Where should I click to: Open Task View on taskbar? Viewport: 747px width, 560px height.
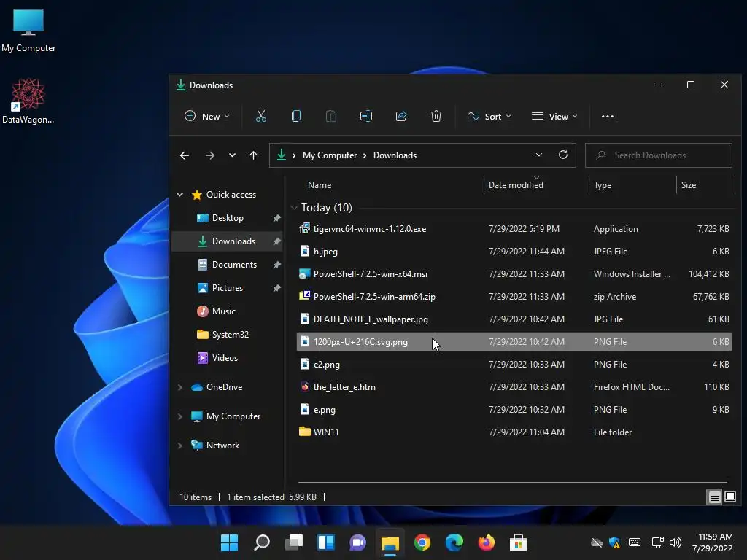point(294,542)
